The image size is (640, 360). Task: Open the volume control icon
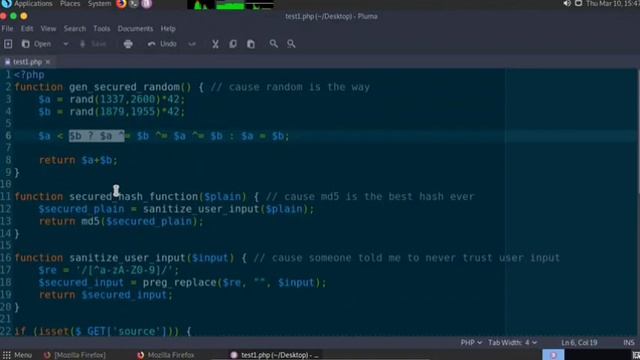[567, 4]
